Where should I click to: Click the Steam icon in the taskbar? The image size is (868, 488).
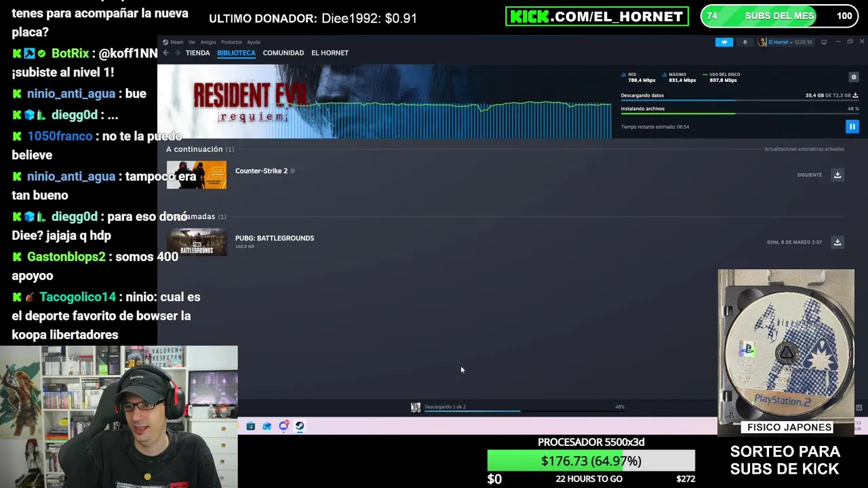point(300,426)
